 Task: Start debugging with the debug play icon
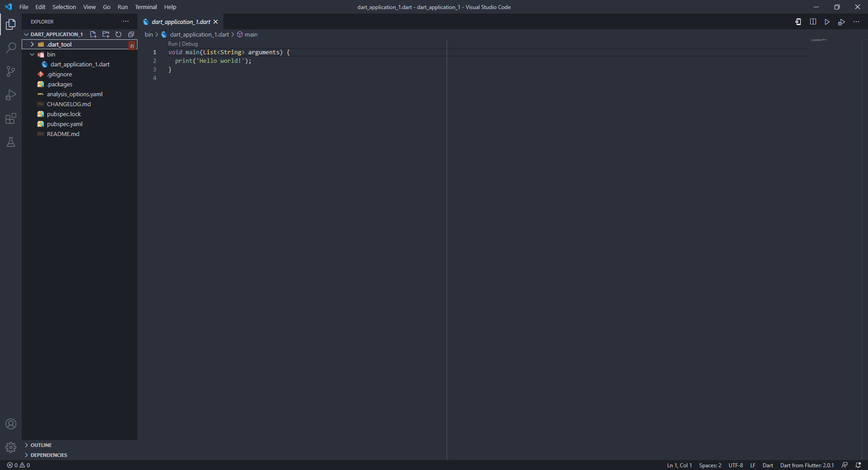click(841, 22)
